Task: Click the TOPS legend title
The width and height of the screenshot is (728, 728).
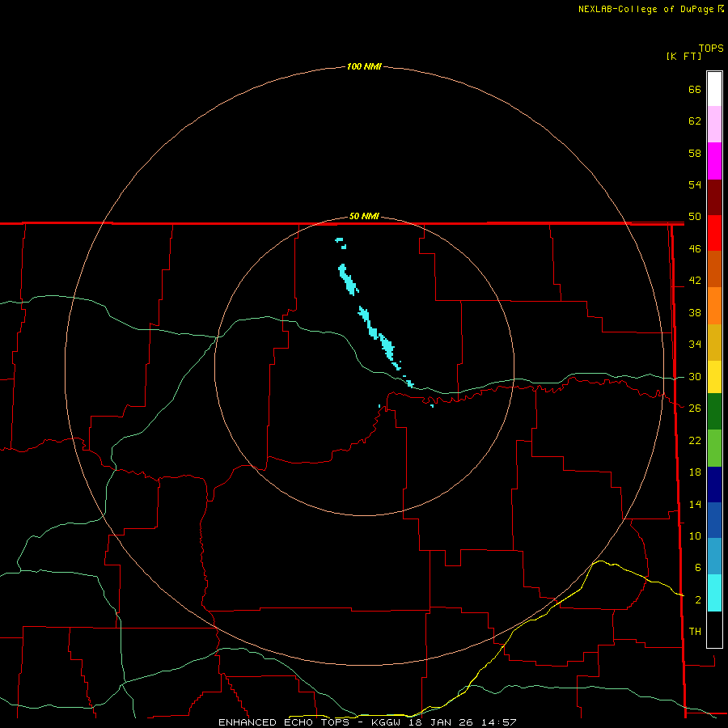Action: pos(711,49)
